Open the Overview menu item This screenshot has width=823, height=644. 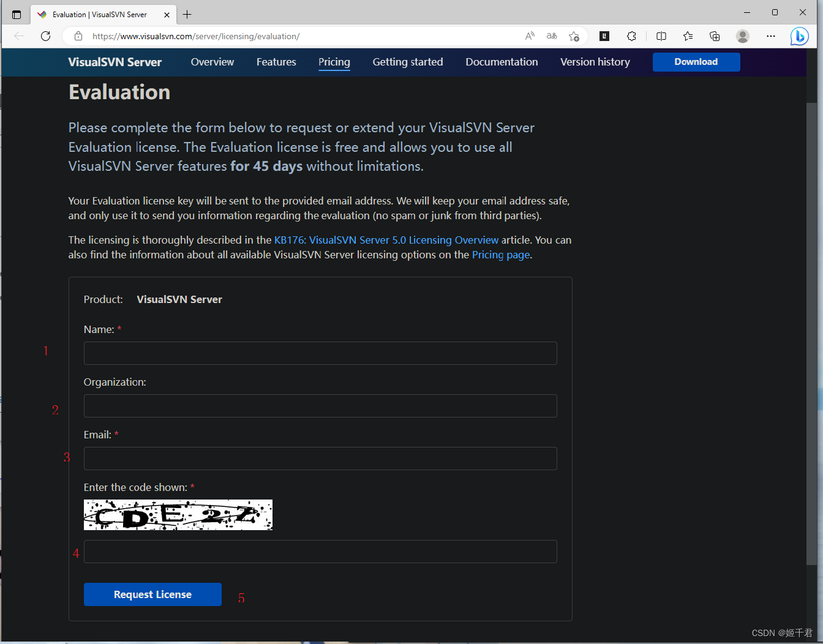(212, 62)
